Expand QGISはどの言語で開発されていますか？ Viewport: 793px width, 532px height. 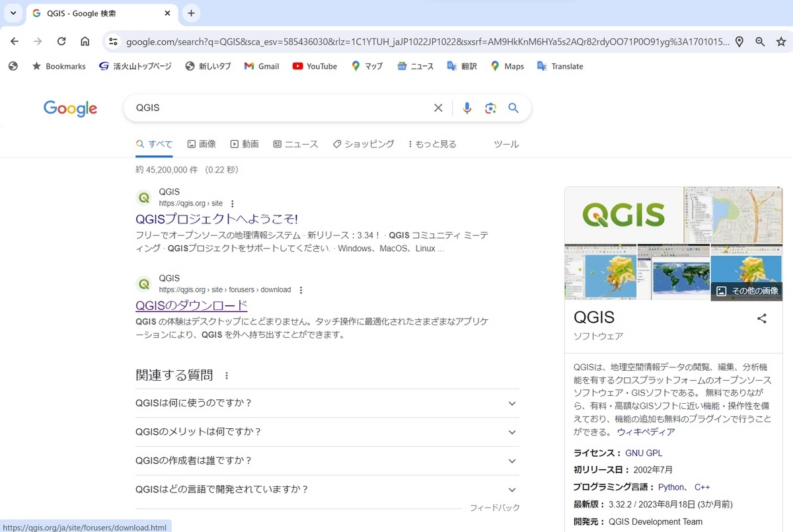pyautogui.click(x=327, y=489)
